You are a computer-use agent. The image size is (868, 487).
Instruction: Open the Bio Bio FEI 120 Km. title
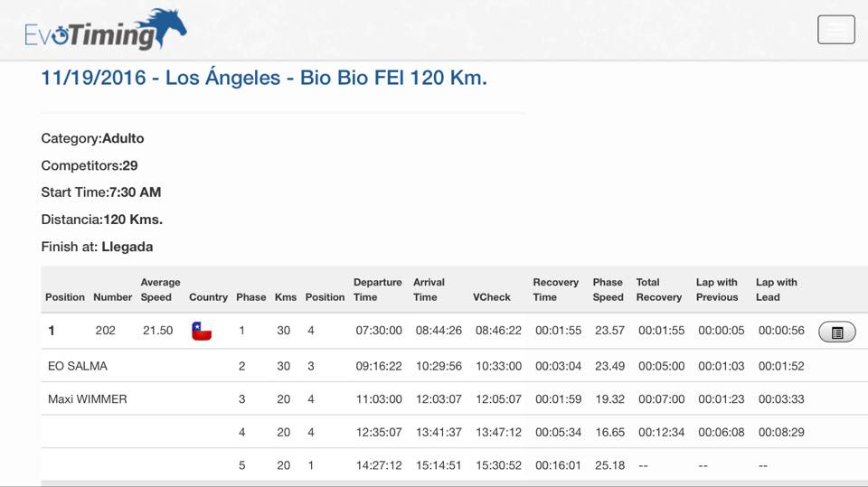(x=264, y=78)
